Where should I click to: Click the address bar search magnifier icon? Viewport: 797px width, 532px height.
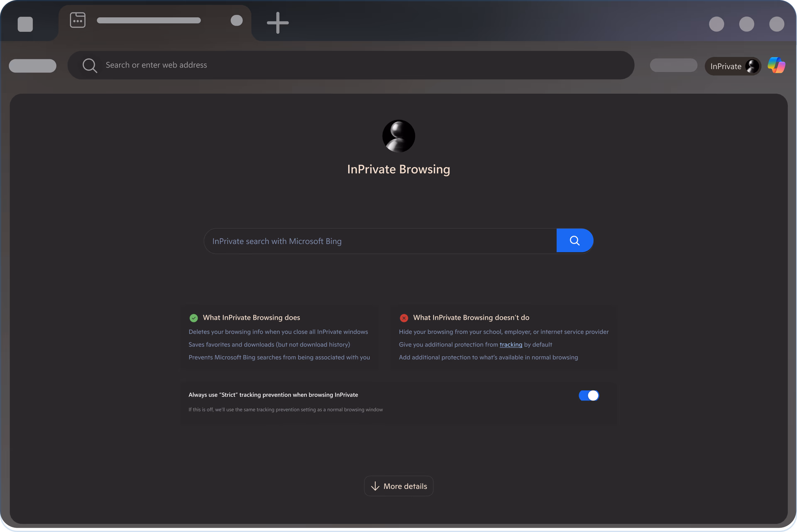click(x=90, y=65)
